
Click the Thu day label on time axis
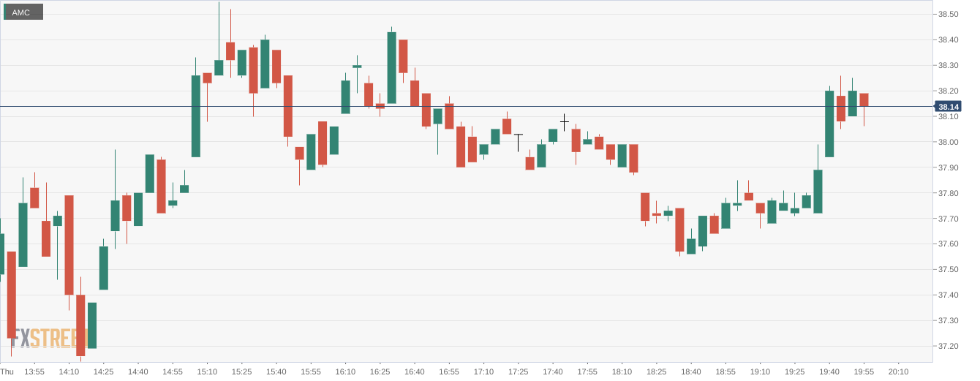point(7,371)
